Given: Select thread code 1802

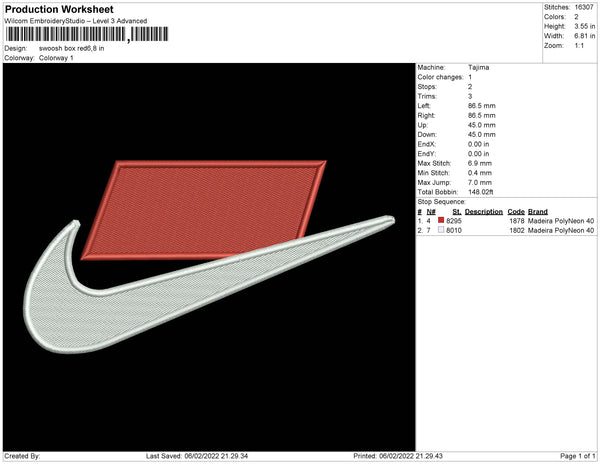Looking at the screenshot, I should pos(517,230).
